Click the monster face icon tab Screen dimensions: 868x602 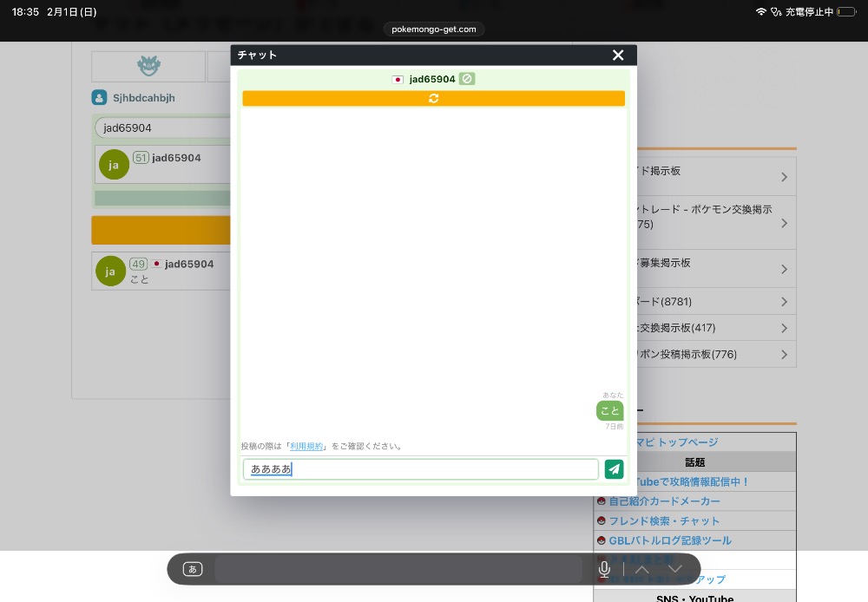coord(148,66)
